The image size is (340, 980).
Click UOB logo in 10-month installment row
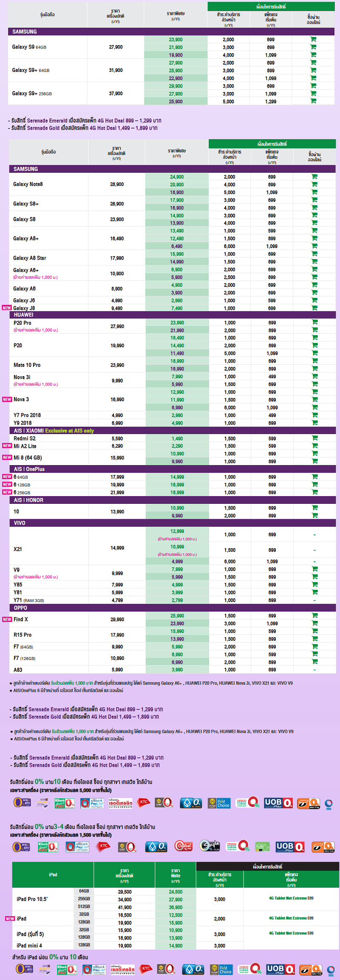pyautogui.click(x=278, y=803)
